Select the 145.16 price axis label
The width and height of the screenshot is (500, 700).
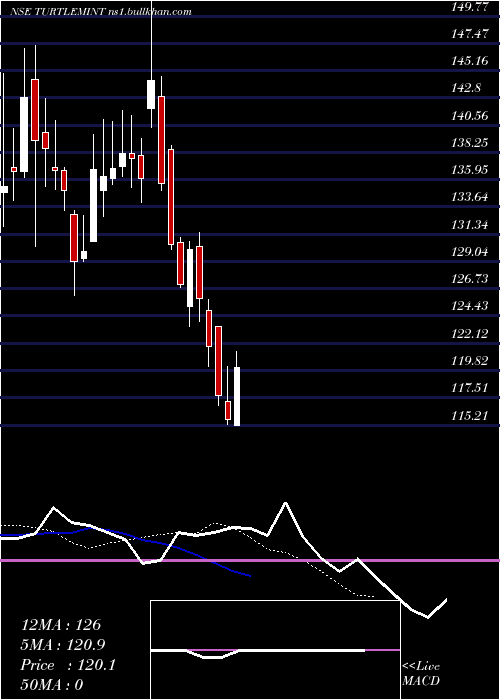(469, 61)
